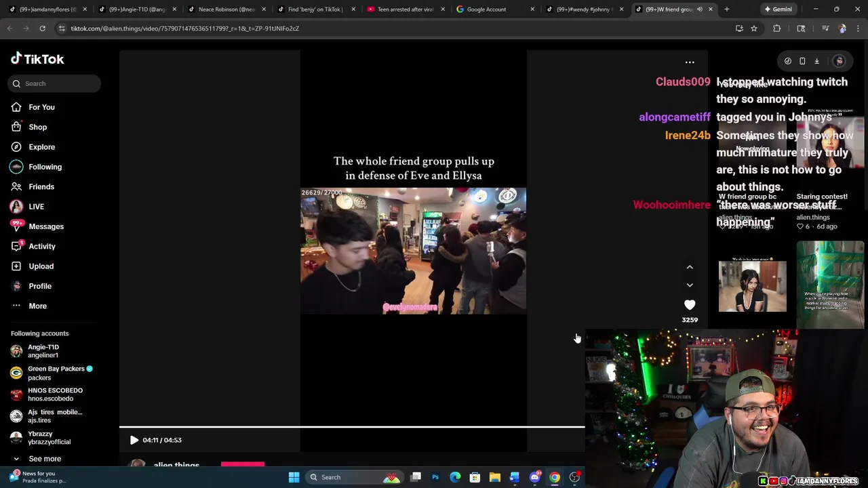
Task: Open Task View on the taskbar
Action: tap(416, 477)
